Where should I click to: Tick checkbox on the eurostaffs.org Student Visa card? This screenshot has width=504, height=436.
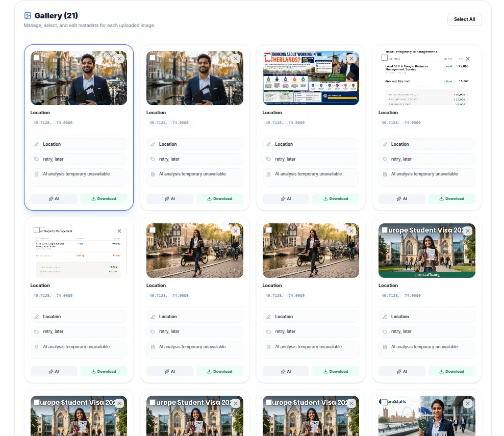385,230
